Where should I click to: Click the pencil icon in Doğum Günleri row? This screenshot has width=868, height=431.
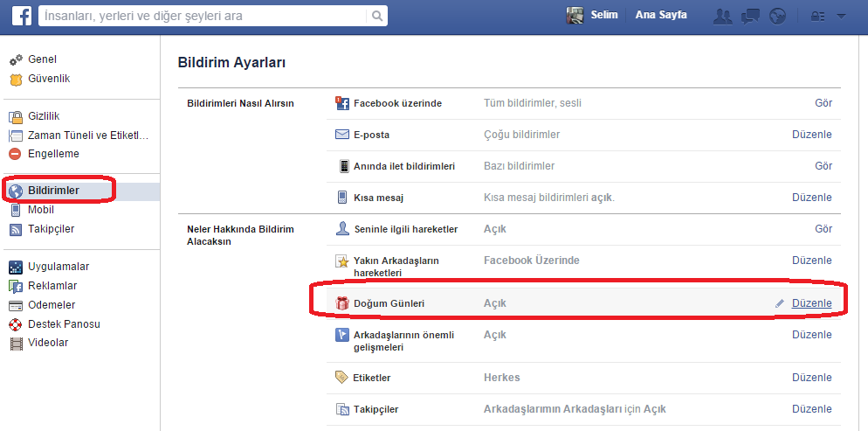pyautogui.click(x=780, y=303)
